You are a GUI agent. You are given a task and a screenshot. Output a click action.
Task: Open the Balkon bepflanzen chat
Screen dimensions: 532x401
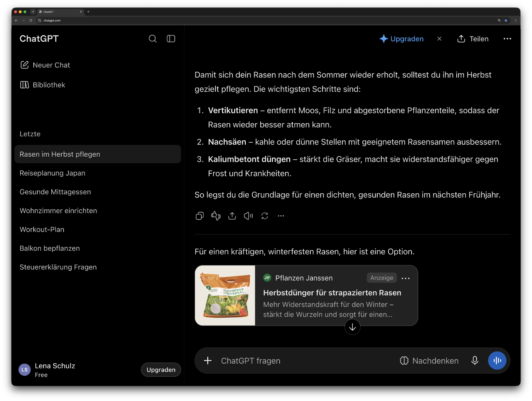(98, 248)
